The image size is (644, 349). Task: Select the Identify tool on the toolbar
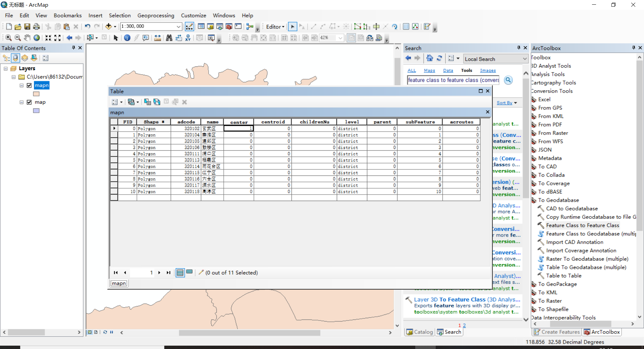click(x=127, y=38)
